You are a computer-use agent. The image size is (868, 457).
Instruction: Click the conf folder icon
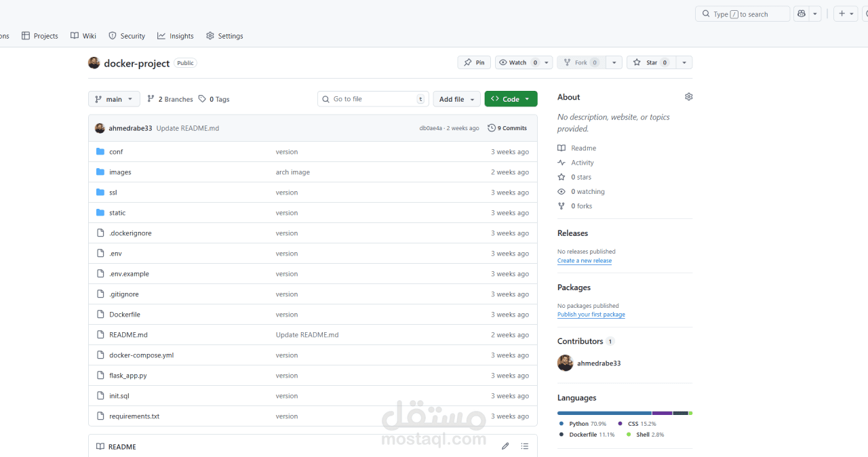(x=100, y=151)
